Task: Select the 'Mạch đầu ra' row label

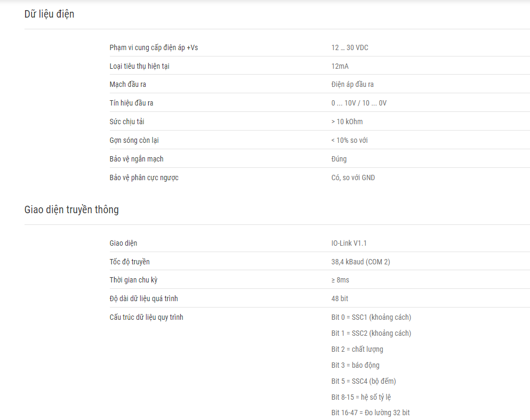Action: tap(128, 84)
